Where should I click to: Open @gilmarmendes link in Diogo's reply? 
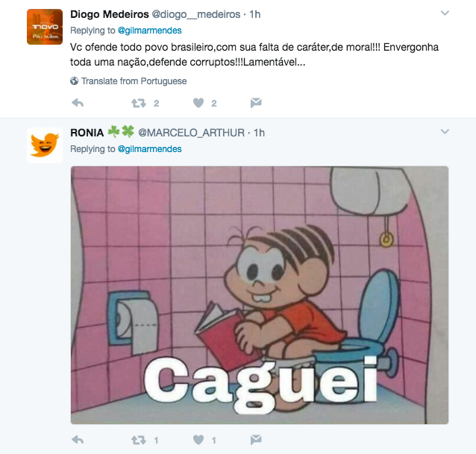click(x=149, y=31)
